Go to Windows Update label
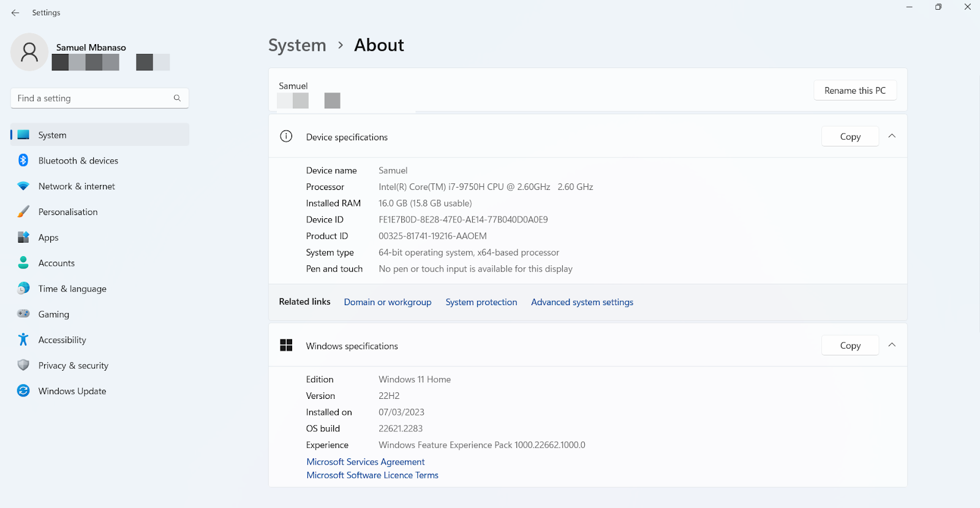Viewport: 980px width, 508px height. [72, 391]
